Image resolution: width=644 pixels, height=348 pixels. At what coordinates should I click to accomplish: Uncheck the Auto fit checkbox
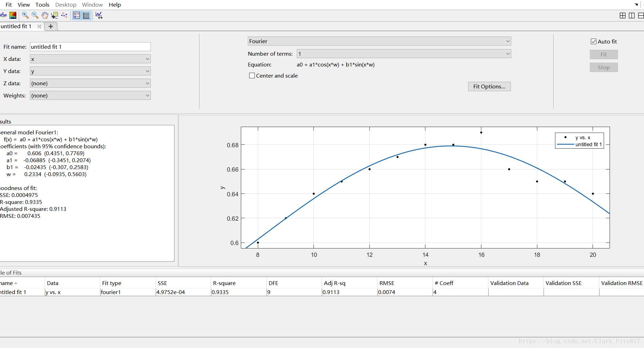click(x=594, y=41)
